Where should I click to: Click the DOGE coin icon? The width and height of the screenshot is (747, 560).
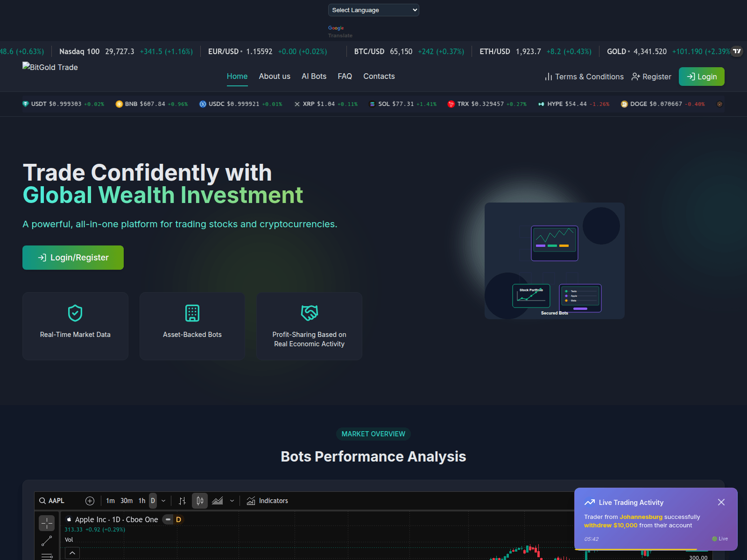point(624,104)
